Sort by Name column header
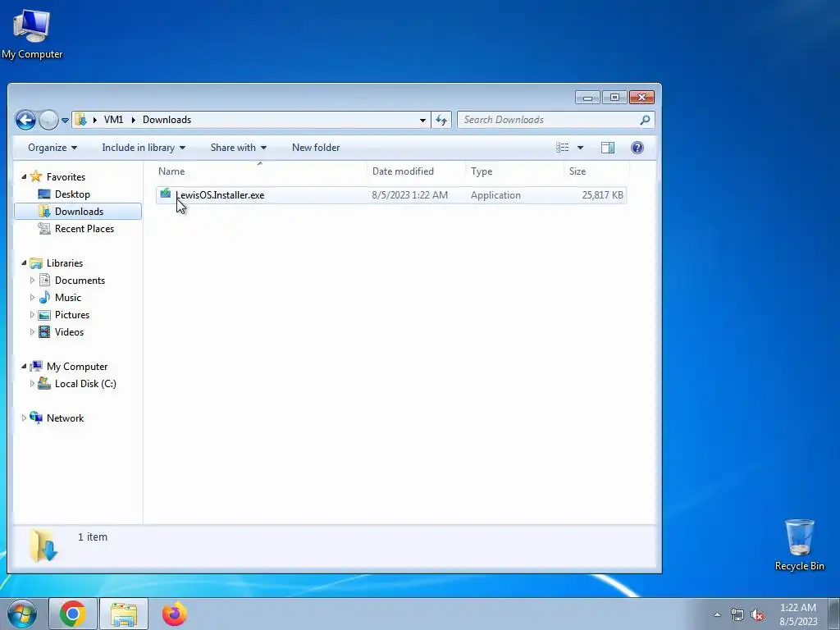This screenshot has height=630, width=840. [260, 171]
